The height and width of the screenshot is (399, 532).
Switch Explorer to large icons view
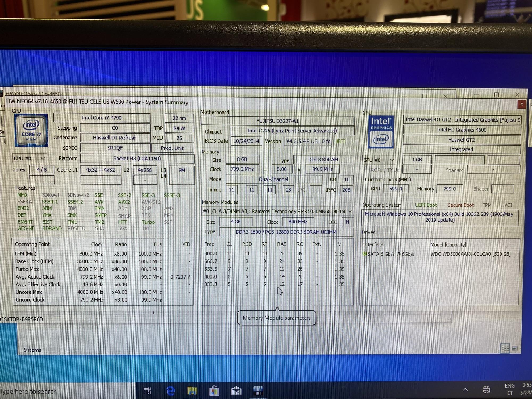pyautogui.click(x=515, y=348)
